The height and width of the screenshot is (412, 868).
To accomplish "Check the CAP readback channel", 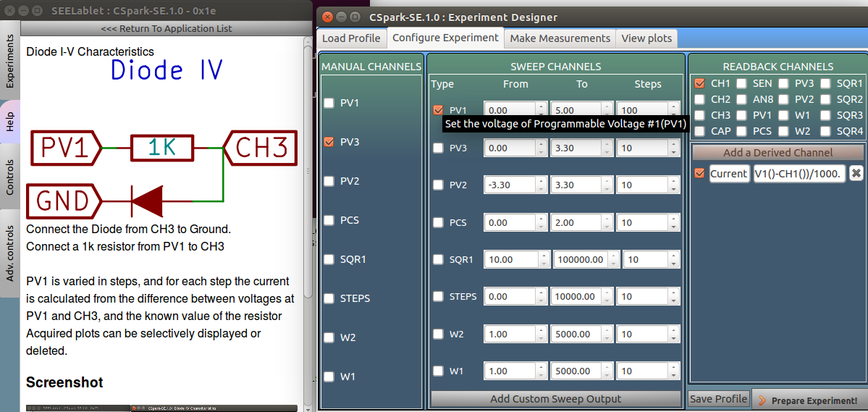I will coord(699,131).
